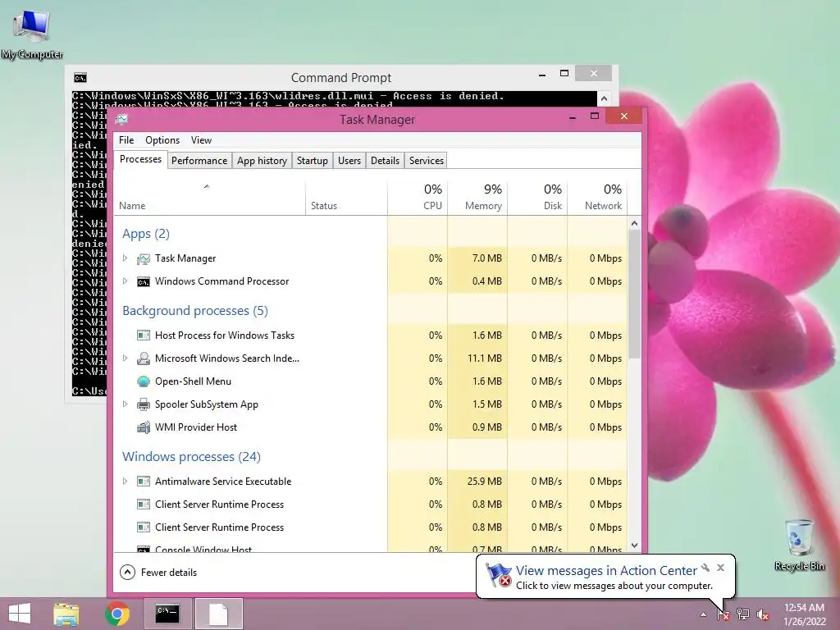Image resolution: width=840 pixels, height=630 pixels.
Task: Select the Processes tab
Action: coord(140,159)
